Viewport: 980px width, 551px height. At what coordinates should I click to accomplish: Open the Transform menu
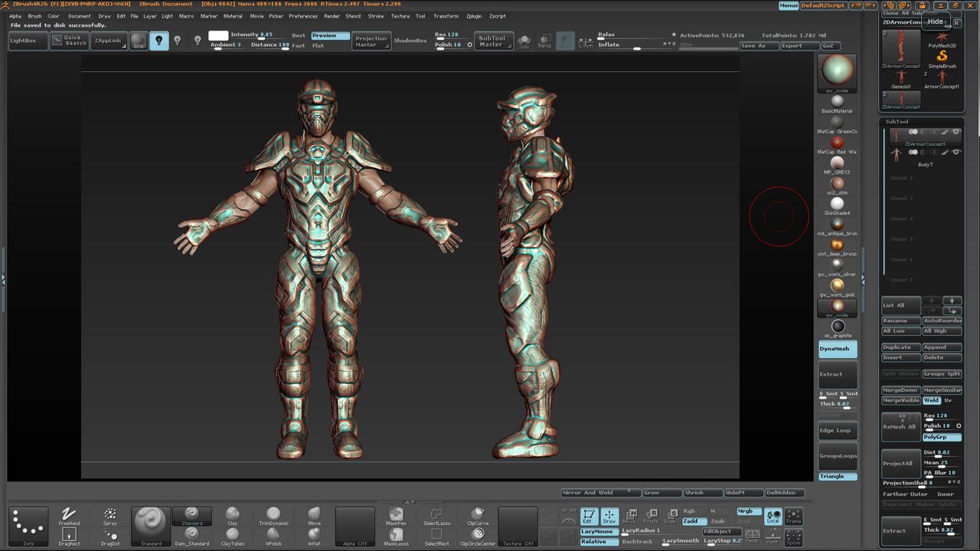pos(446,16)
